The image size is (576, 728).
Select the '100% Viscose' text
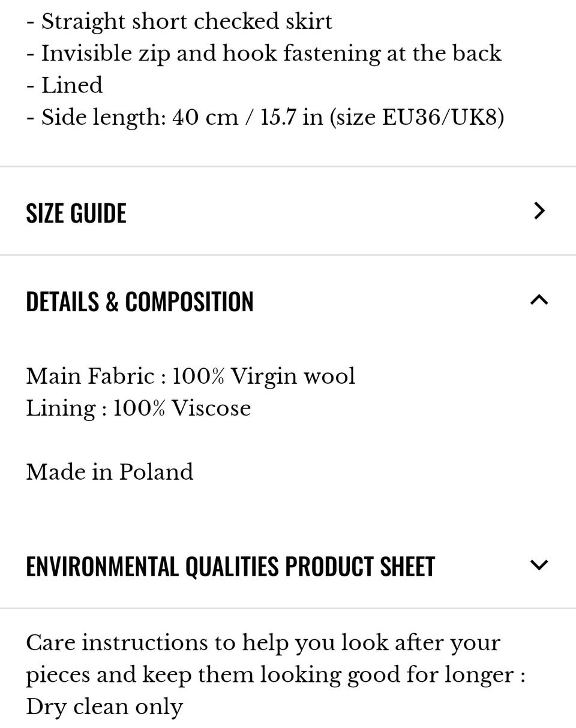coord(182,408)
